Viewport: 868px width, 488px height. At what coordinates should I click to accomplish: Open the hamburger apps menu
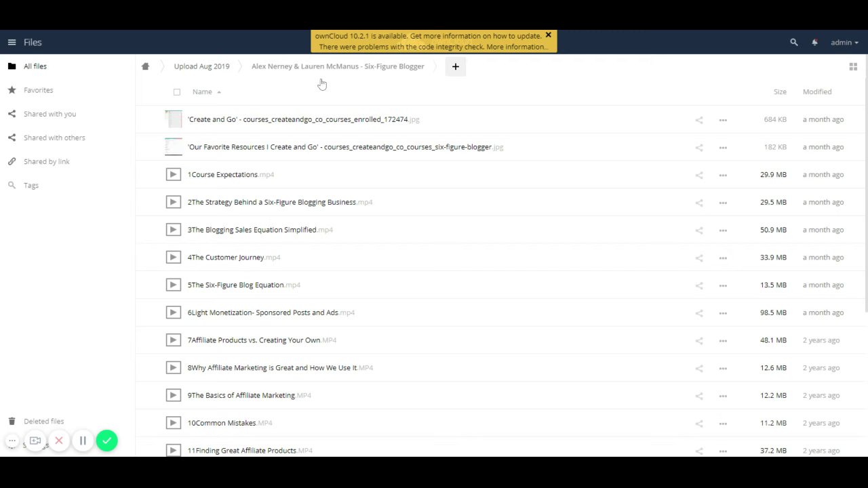tap(12, 42)
